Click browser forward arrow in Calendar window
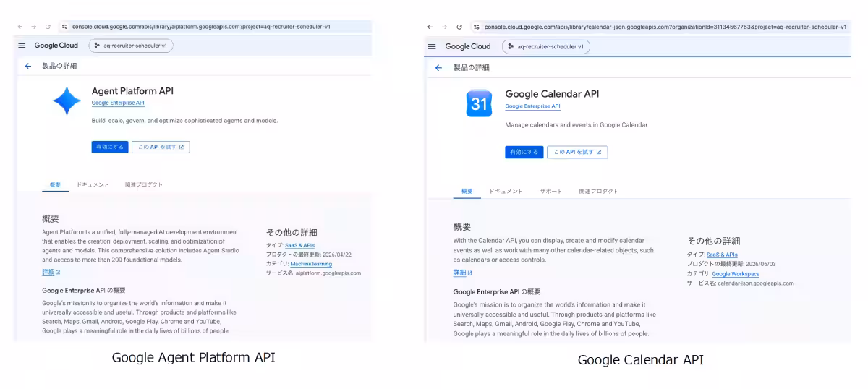This screenshot has width=868, height=389. 444,27
